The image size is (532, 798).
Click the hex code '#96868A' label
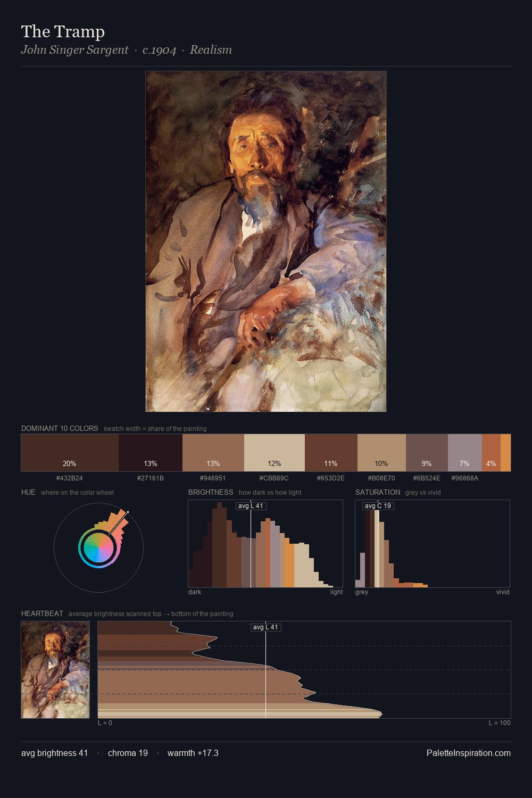click(465, 478)
